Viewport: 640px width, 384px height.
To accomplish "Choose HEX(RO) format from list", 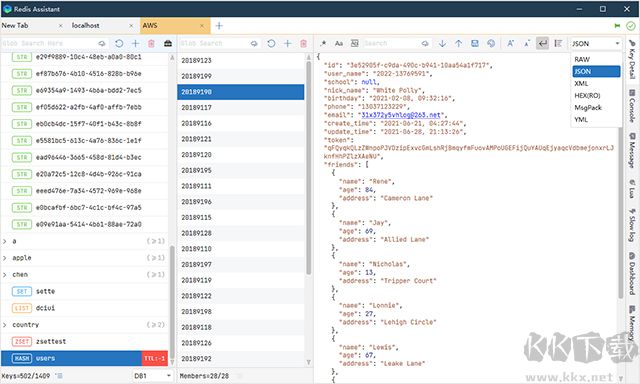I will point(596,95).
